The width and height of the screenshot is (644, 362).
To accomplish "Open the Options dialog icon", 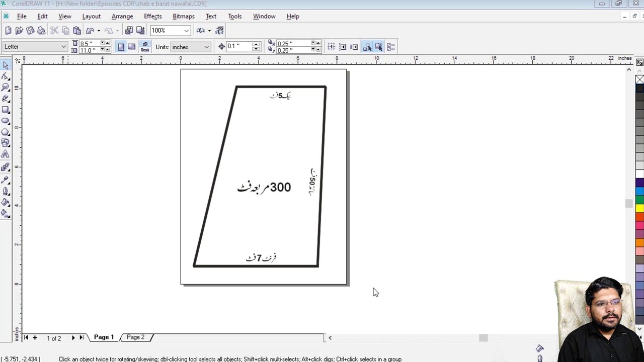I will tap(391, 47).
